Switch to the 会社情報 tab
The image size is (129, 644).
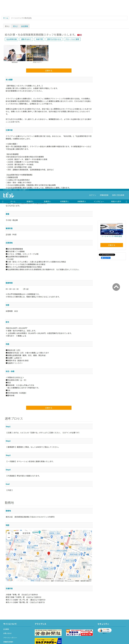(25, 26)
